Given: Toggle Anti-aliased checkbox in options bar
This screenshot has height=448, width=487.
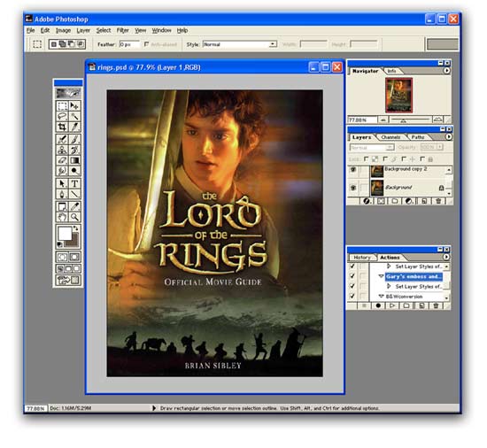Looking at the screenshot, I should click(147, 44).
